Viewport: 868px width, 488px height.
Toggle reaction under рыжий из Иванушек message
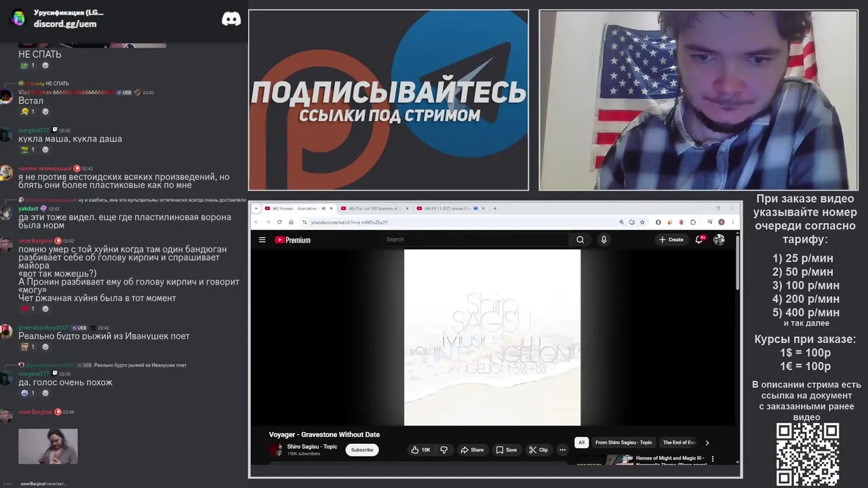click(28, 347)
